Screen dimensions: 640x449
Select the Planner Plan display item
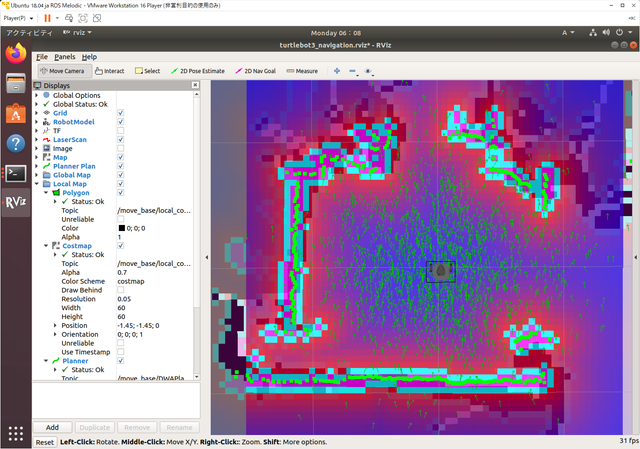[x=74, y=166]
